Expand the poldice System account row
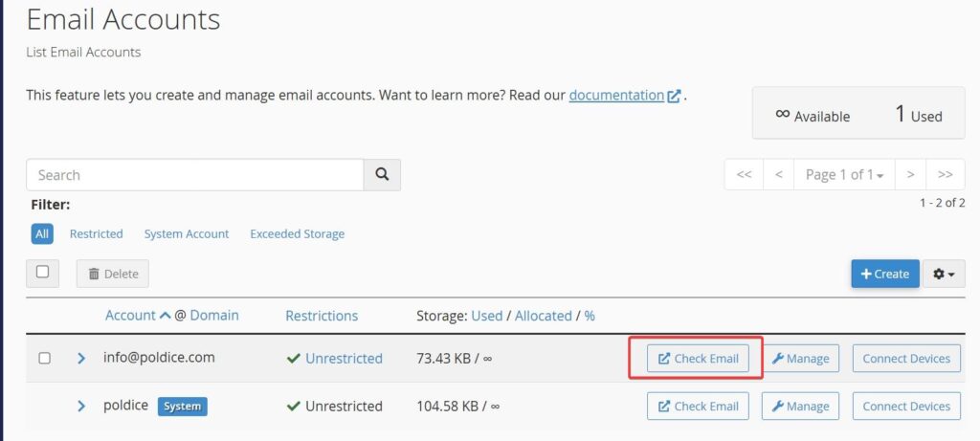The image size is (980, 441). point(81,406)
